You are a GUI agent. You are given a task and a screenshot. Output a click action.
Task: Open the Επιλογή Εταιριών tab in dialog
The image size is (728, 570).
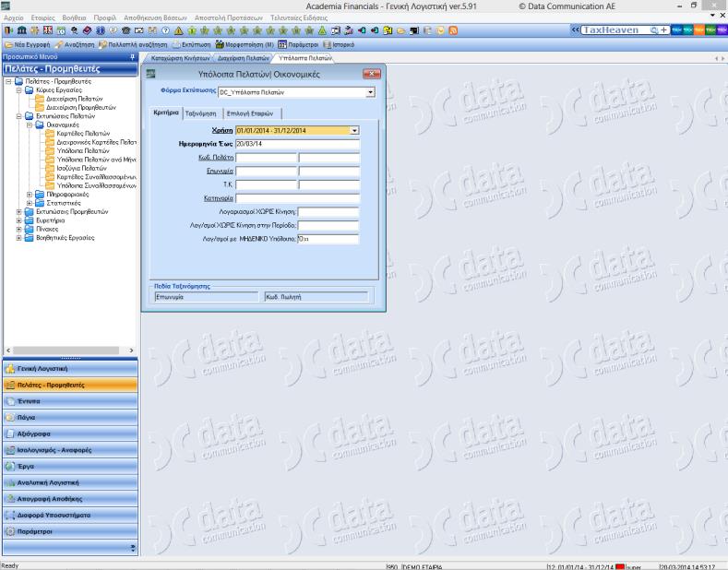[x=250, y=113]
